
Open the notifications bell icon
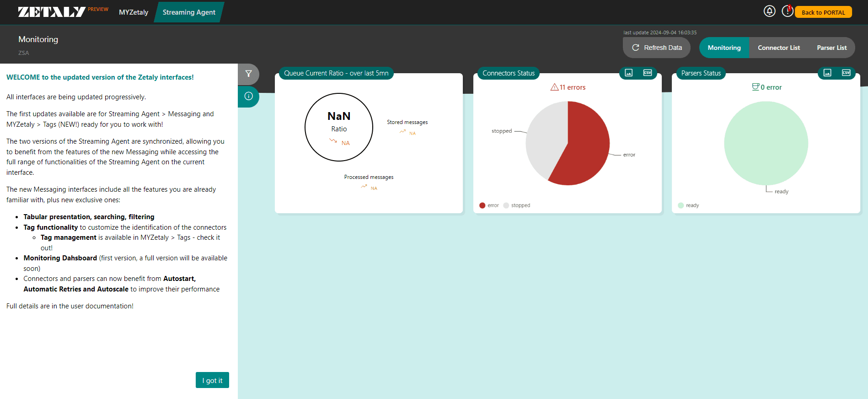tap(770, 11)
